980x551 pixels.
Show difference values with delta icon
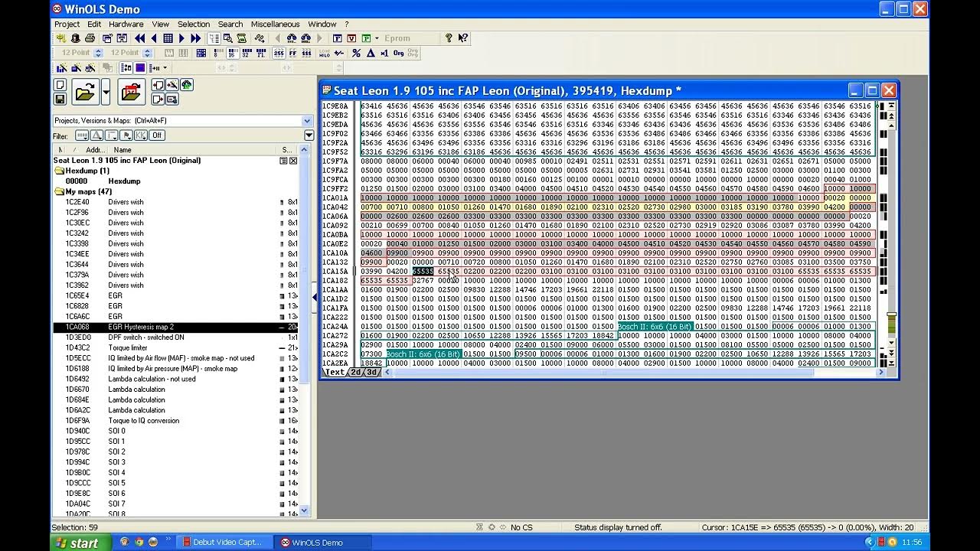371,53
